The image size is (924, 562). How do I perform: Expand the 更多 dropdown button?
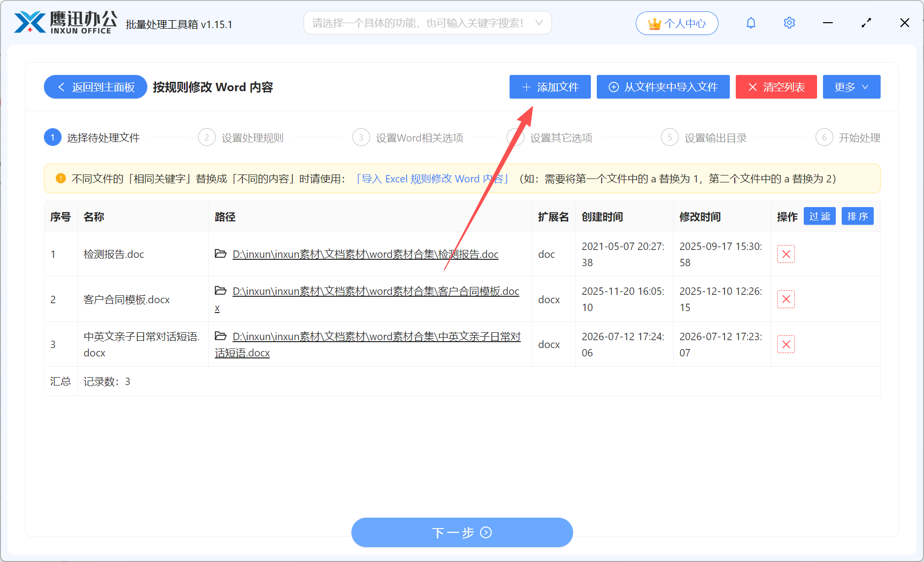click(852, 87)
